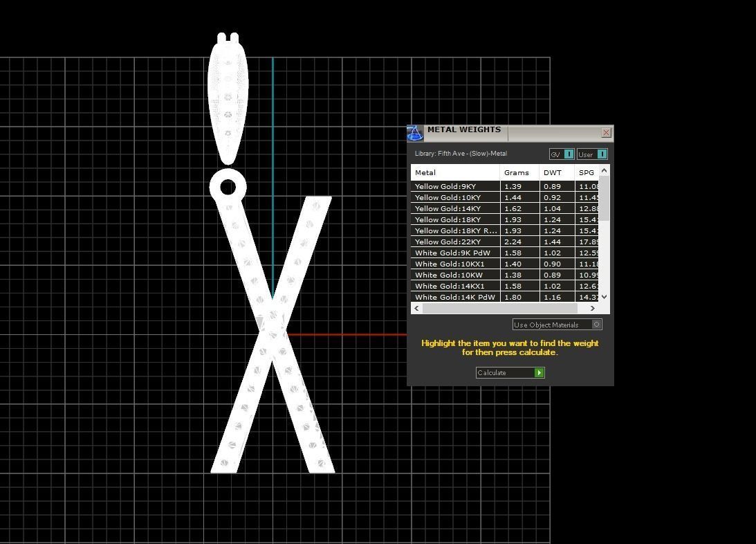Close the Metal Weights panel
Screen dimensions: 756x544
click(x=607, y=133)
